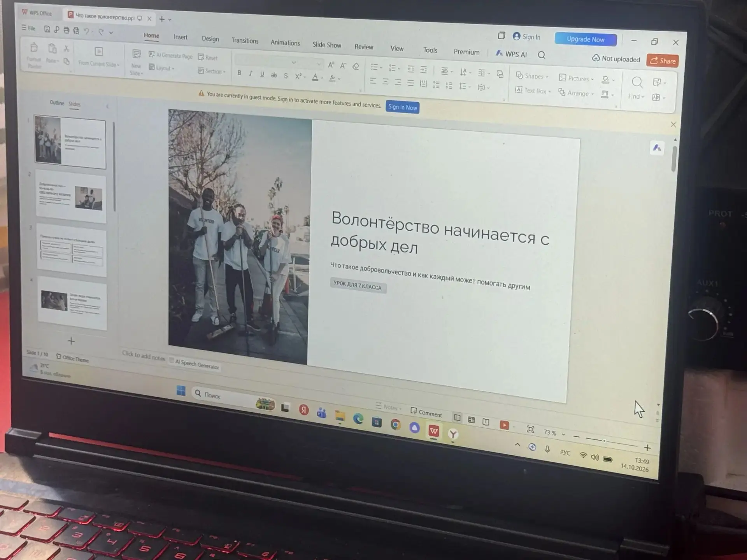Select slide 2 thumbnail in the panel
This screenshot has width=747, height=560.
(71, 196)
